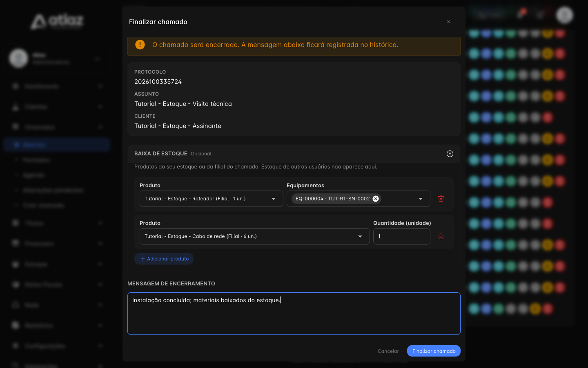Screen dimensions: 588x368
Task: Click the orange warning alert icon
Action: 140,45
